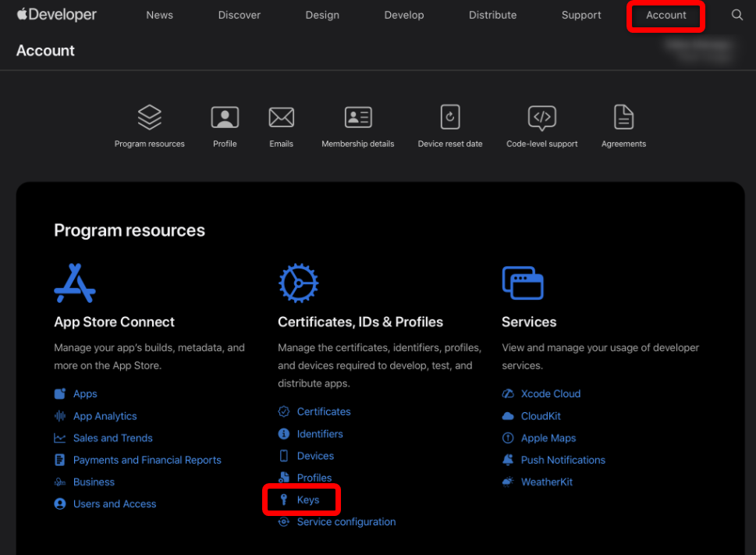Click the Apple Maps compass icon
756x555 pixels.
click(508, 438)
